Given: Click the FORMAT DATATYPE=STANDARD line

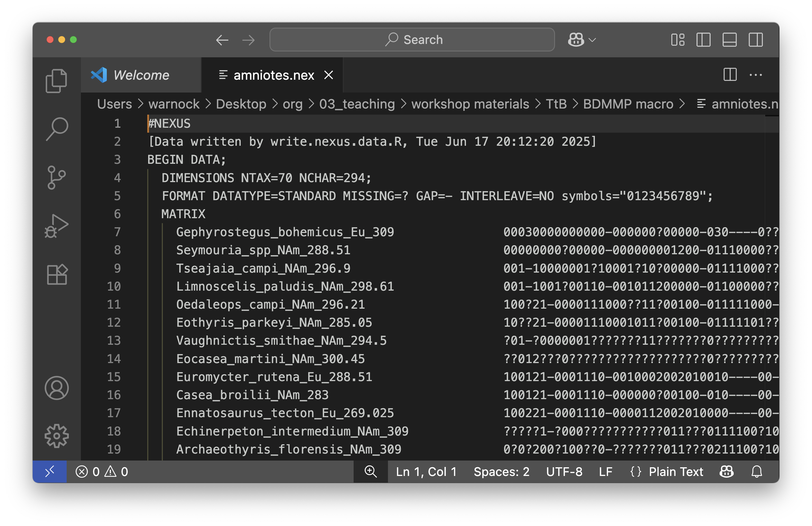Looking at the screenshot, I should [437, 196].
